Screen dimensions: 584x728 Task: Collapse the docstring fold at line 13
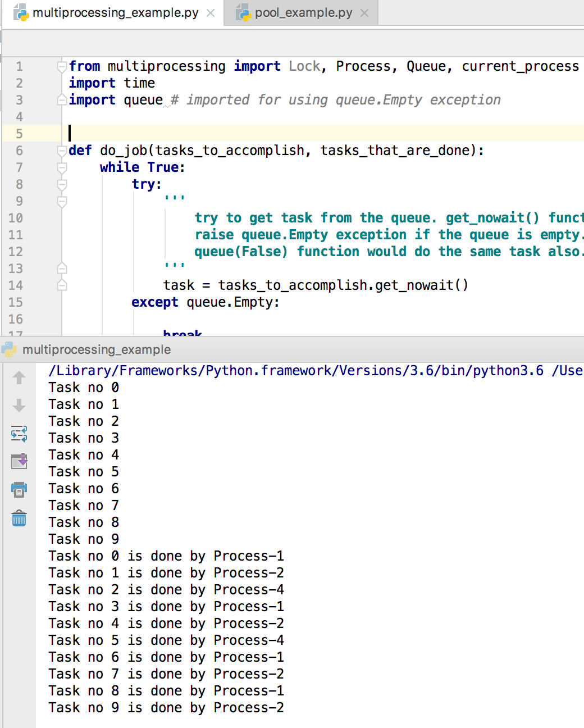click(62, 269)
